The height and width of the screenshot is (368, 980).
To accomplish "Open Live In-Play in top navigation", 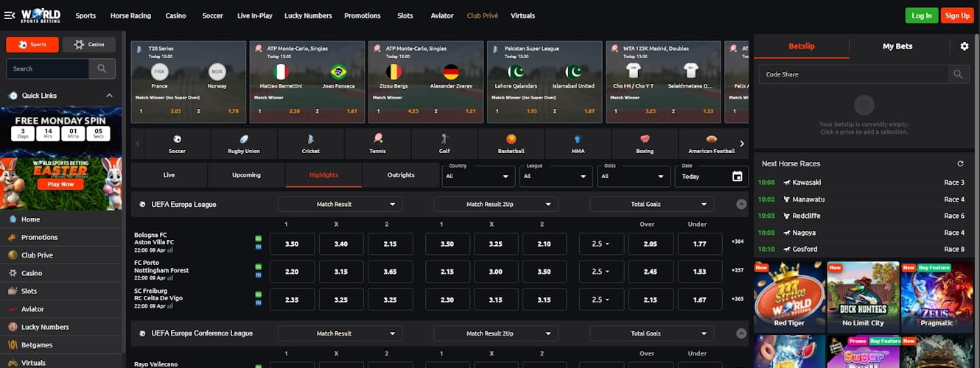I will tap(254, 15).
